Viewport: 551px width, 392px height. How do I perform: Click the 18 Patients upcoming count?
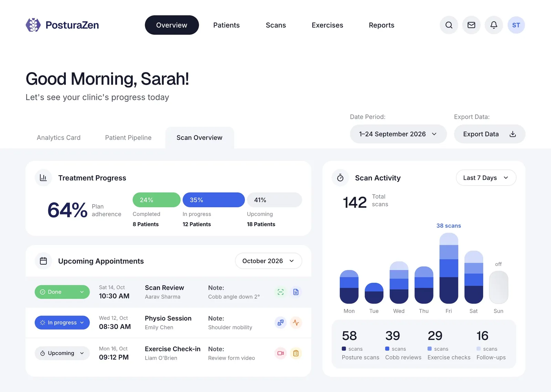click(x=261, y=224)
